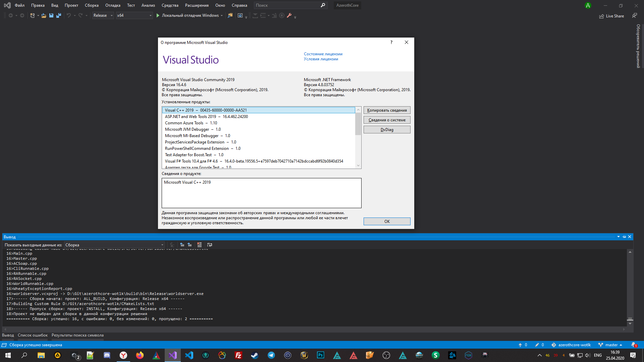The width and height of the screenshot is (644, 362).
Task: Open the Расширения menu
Action: (197, 5)
